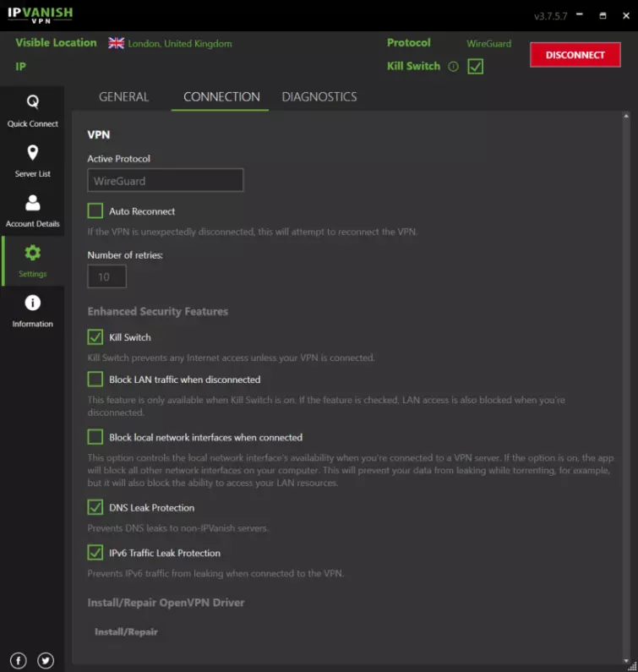Disable IPv6 Traffic Leak Protection
Viewport: 638px width, 672px height.
tap(95, 552)
